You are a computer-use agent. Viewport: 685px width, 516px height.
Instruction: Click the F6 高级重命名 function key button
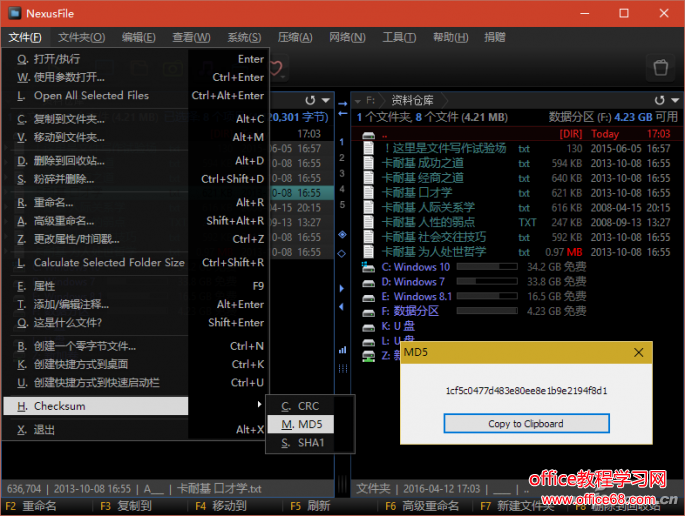click(422, 506)
